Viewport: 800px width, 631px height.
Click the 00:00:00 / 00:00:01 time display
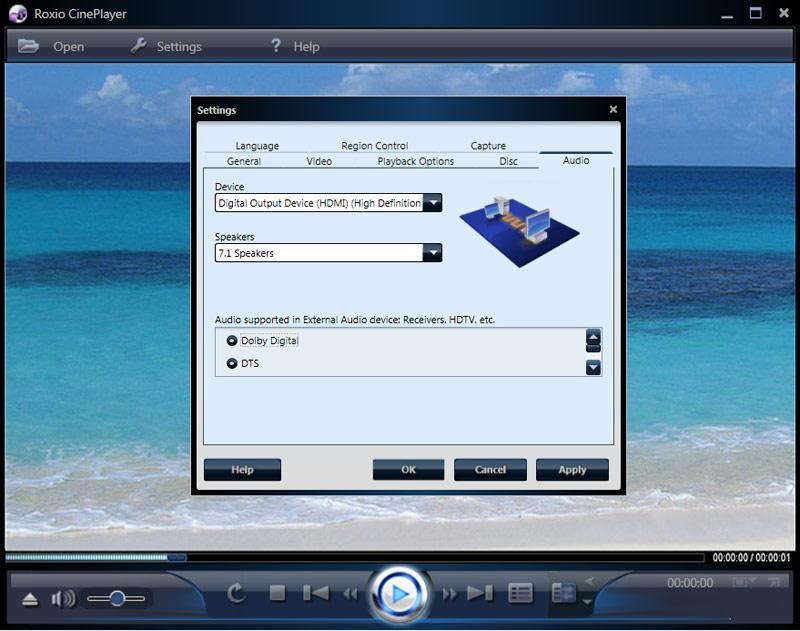(x=751, y=558)
